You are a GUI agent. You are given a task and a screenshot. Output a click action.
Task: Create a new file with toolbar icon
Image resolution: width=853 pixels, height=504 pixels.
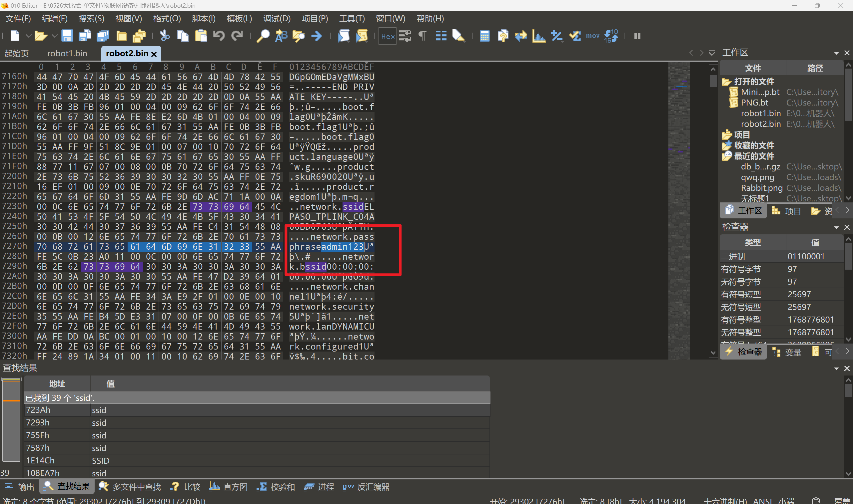15,36
